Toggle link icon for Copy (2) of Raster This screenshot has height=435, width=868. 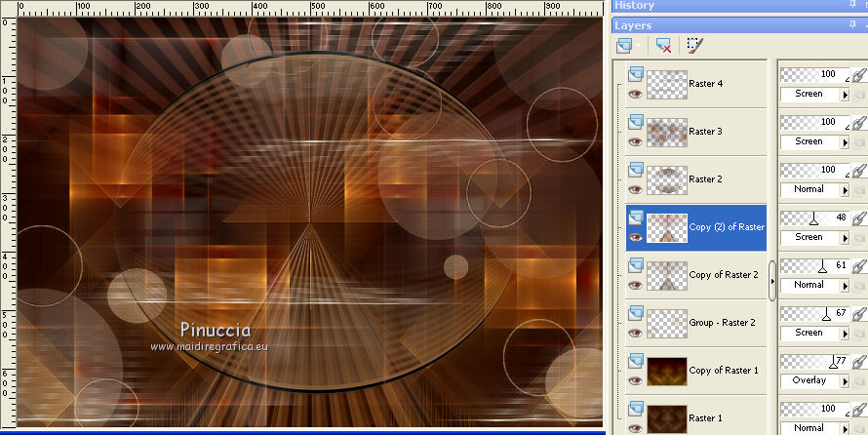859,218
